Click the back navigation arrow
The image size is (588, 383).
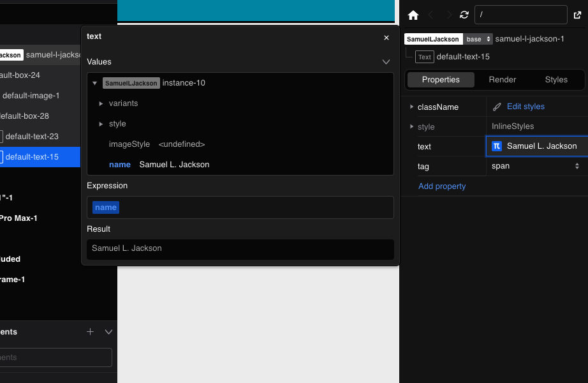tap(431, 15)
